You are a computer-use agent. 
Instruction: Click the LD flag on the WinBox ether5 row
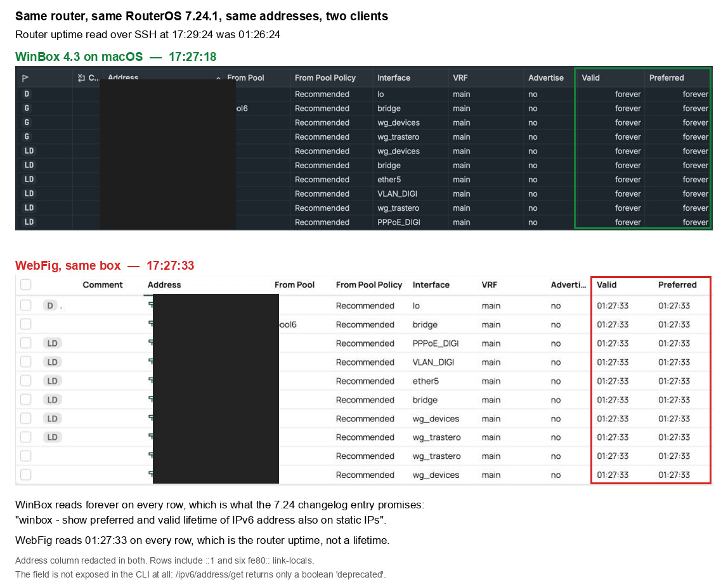29,179
